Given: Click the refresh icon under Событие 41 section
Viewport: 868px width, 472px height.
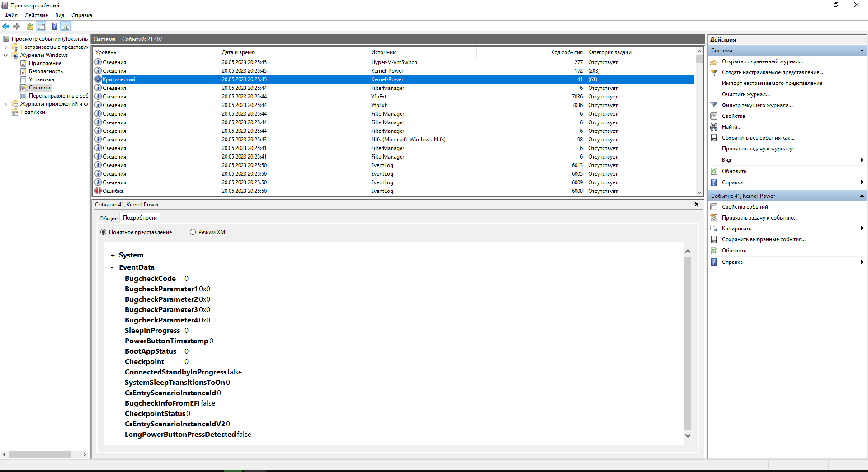Looking at the screenshot, I should pyautogui.click(x=714, y=251).
